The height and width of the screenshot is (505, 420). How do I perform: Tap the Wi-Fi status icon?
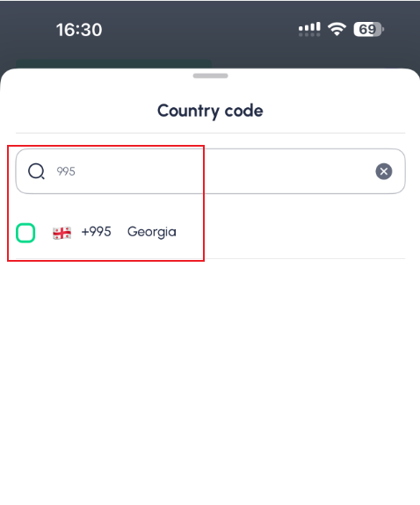pyautogui.click(x=337, y=29)
